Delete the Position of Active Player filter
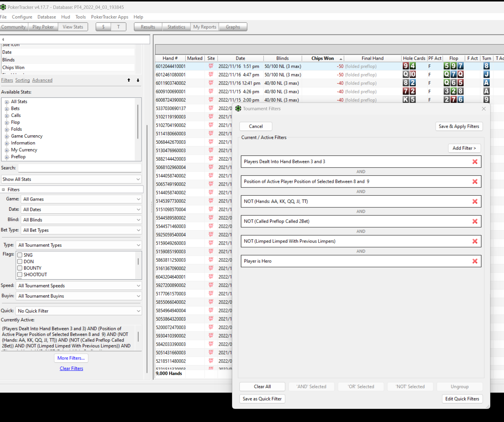Viewport: 504px width, 422px height. coord(475,182)
